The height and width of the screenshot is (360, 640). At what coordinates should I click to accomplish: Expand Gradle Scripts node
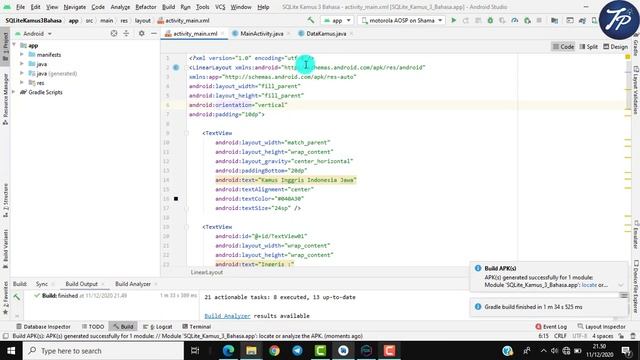tap(14, 92)
